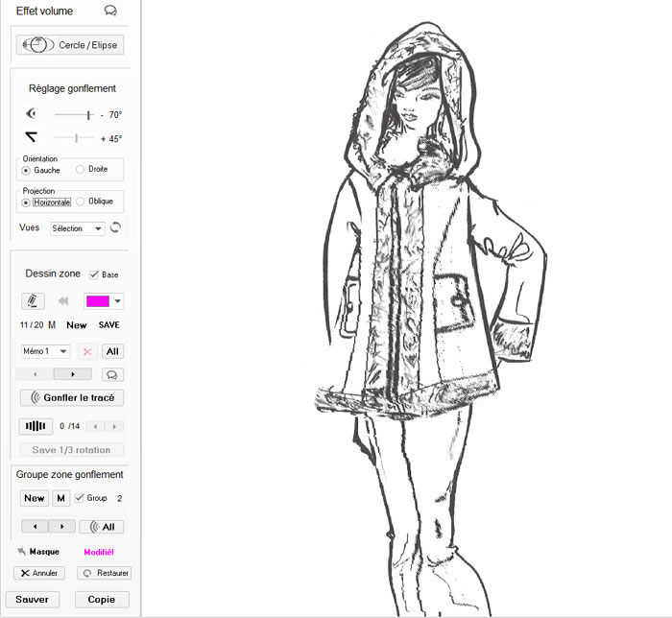Click the magenta color swatch
The image size is (672, 618).
pyautogui.click(x=98, y=300)
